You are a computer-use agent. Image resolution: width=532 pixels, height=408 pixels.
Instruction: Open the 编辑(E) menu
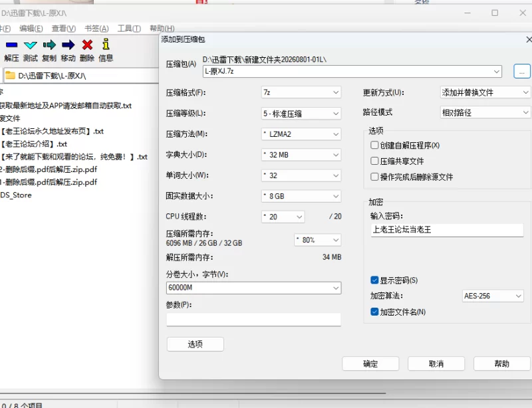coord(31,29)
